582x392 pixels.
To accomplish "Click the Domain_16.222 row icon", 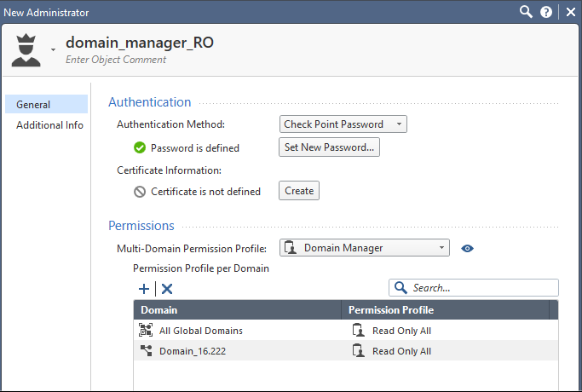I will [x=145, y=351].
